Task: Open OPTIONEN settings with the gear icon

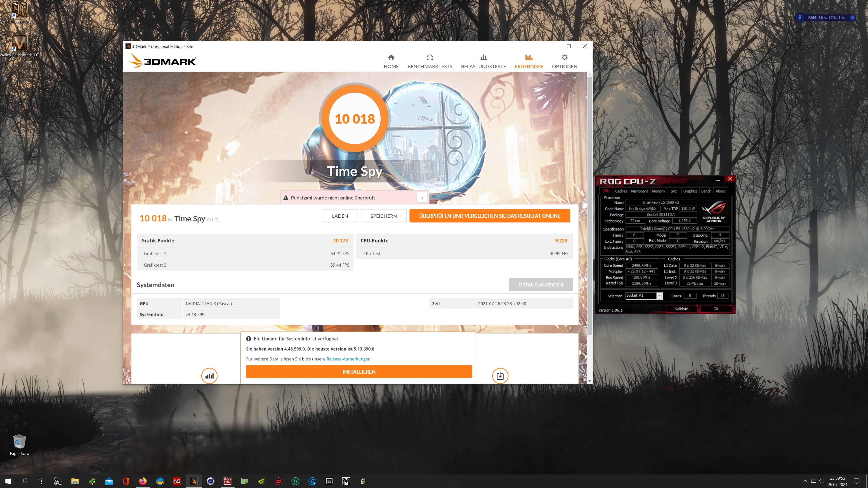Action: point(564,62)
